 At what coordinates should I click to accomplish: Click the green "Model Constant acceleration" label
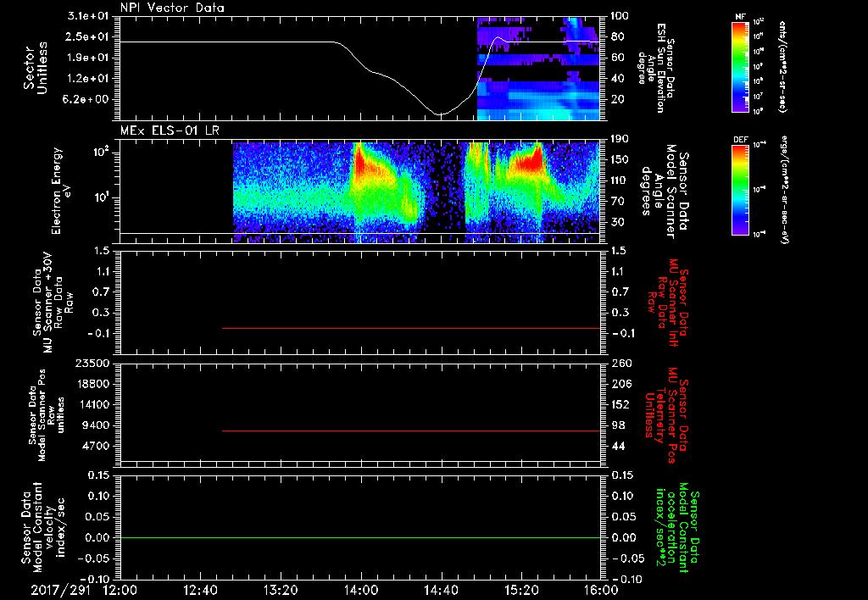[676, 527]
